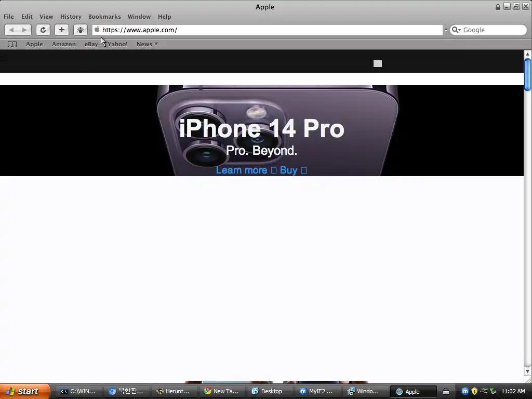The image size is (532, 399).
Task: Click the network connection tray icon
Action: tap(484, 391)
